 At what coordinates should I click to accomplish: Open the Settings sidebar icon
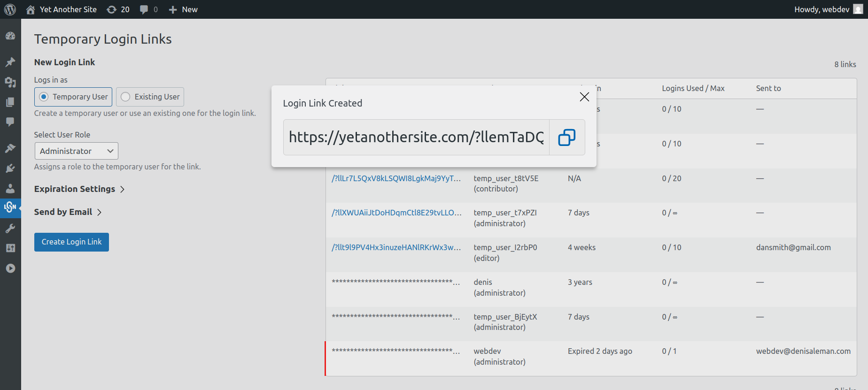click(10, 248)
